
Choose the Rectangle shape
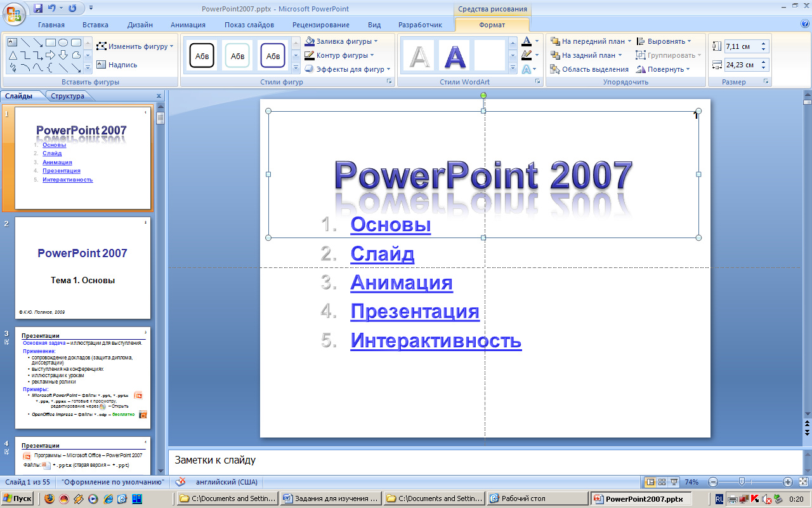(50, 43)
